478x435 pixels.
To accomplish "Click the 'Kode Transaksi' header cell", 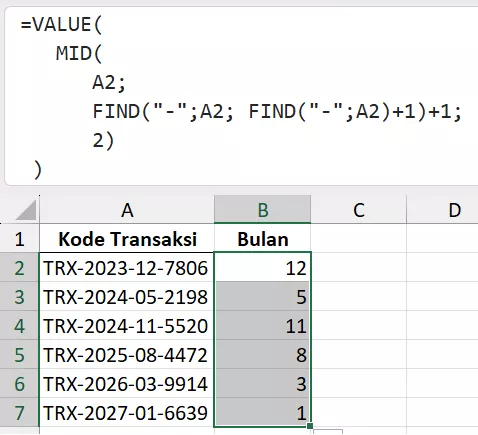I will coord(127,238).
